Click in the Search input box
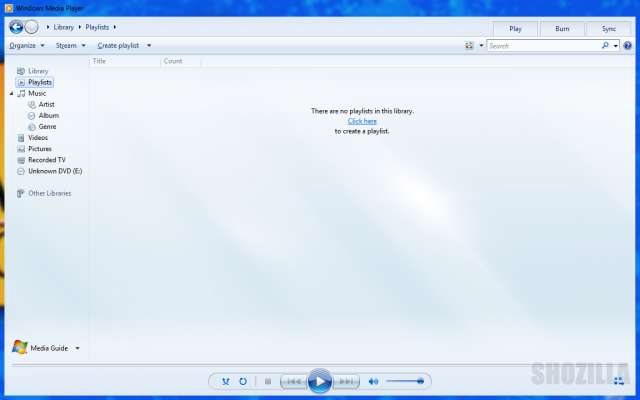Screen dimensions: 640x400 544,46
